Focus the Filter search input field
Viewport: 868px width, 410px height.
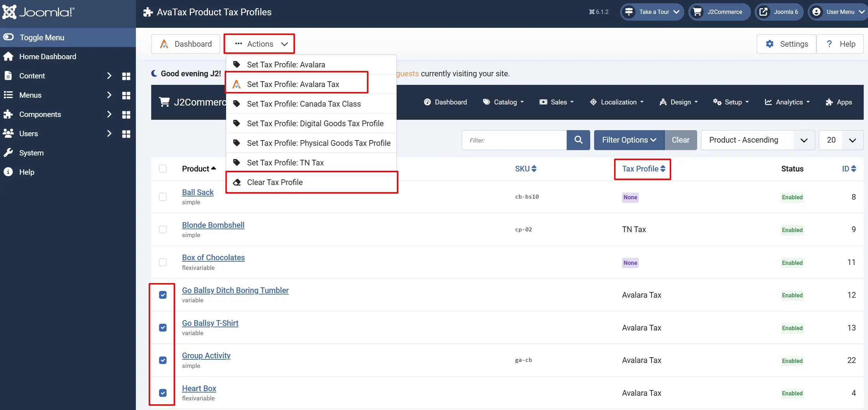click(514, 140)
